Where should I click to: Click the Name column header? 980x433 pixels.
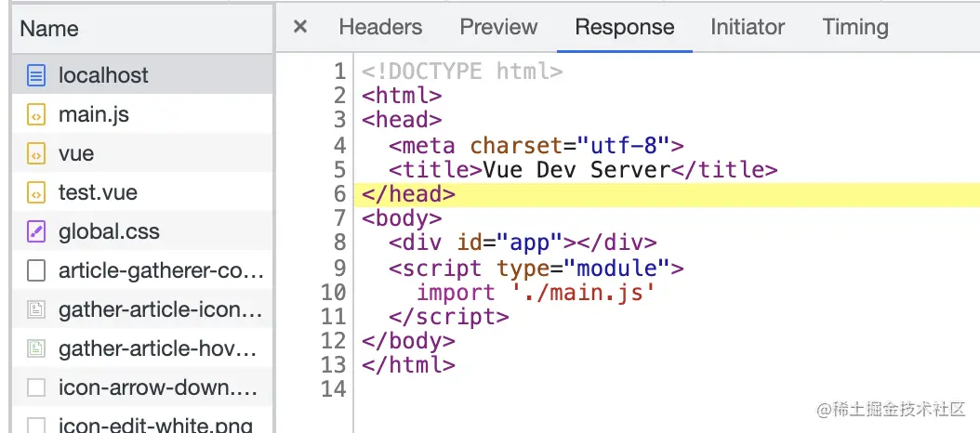[x=142, y=29]
